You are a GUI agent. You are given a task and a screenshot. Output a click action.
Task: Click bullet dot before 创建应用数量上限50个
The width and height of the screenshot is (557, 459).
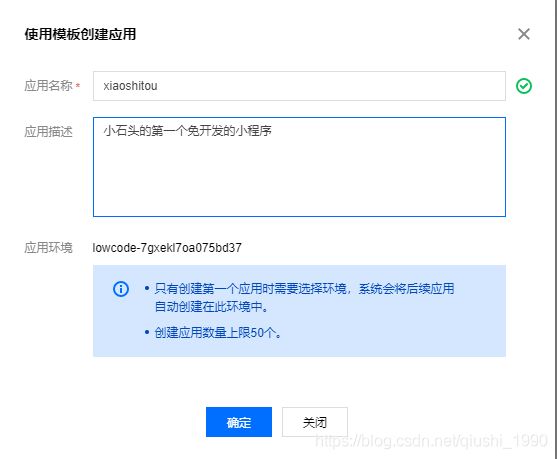point(147,333)
